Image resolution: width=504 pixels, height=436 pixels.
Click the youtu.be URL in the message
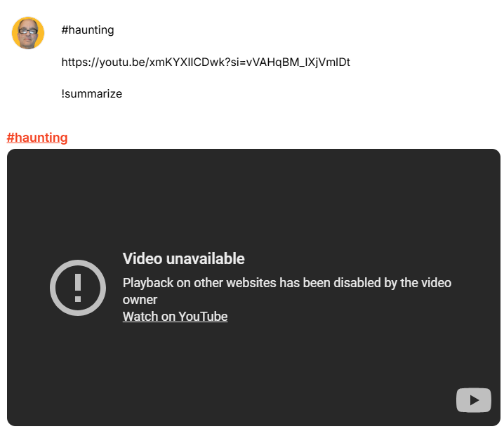click(206, 62)
